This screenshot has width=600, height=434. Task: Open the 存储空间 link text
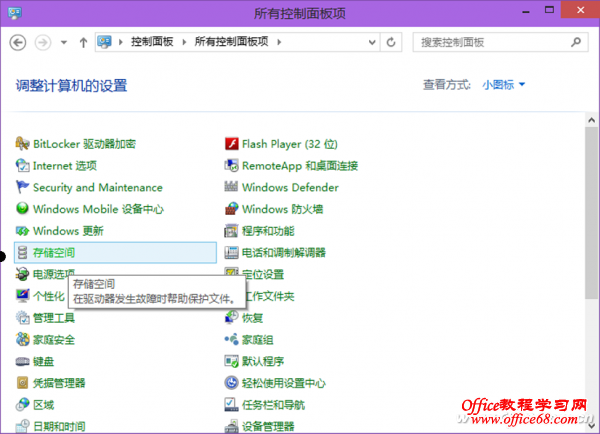click(x=54, y=253)
